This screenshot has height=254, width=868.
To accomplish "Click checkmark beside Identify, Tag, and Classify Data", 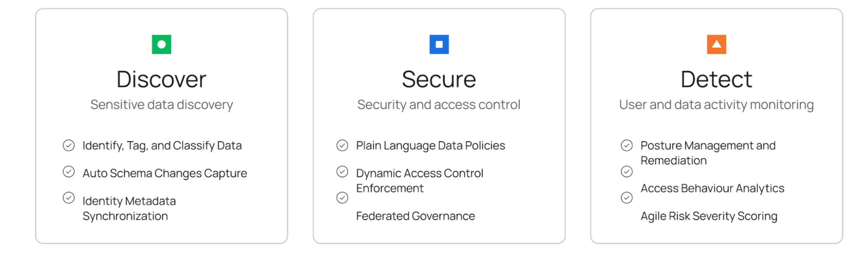I will pyautogui.click(x=69, y=145).
